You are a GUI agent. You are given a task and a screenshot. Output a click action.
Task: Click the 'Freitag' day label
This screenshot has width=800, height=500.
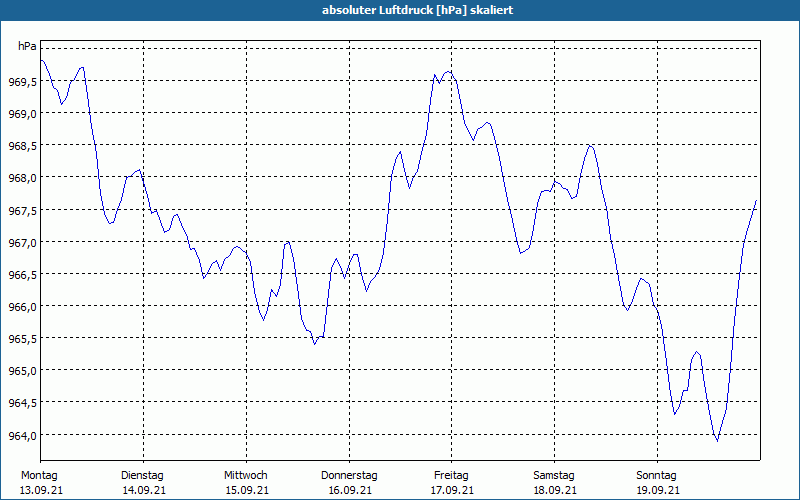coord(451,476)
